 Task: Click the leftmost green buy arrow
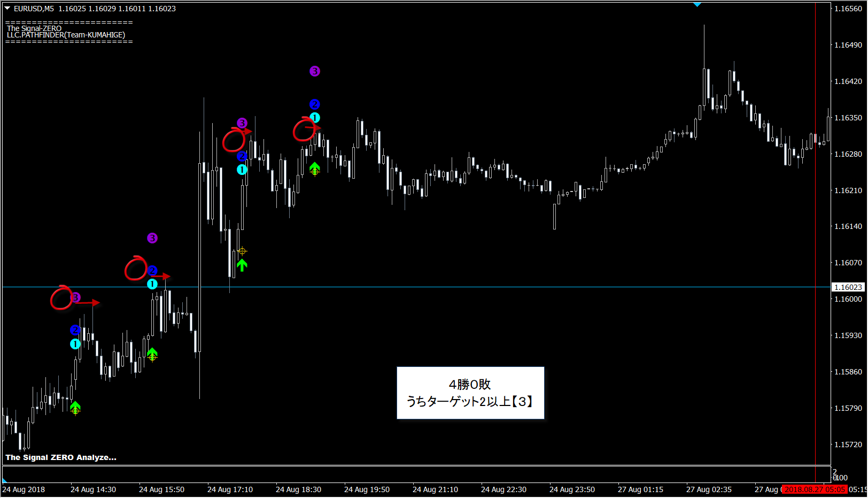(75, 407)
